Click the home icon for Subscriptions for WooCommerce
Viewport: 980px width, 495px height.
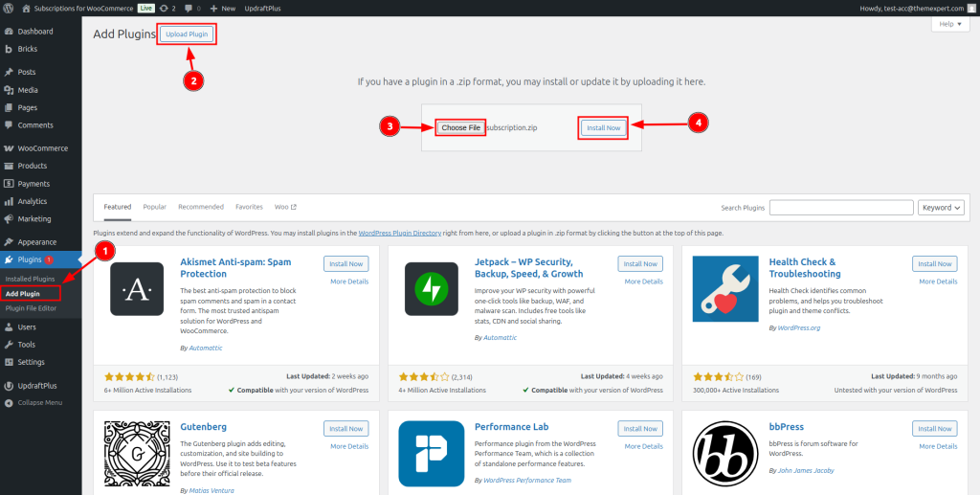click(26, 9)
